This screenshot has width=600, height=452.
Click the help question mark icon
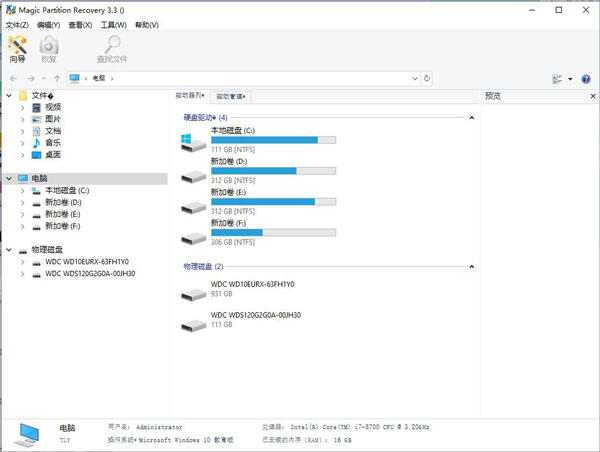coord(585,78)
